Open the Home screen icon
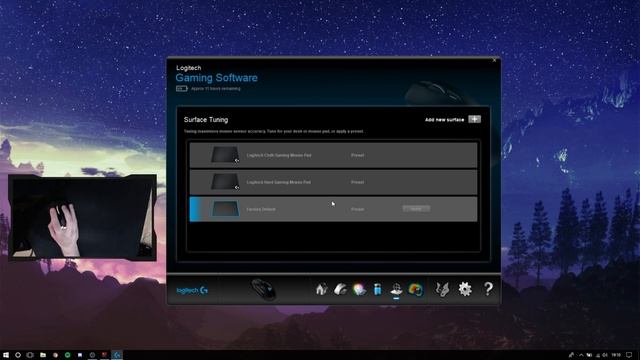 point(321,289)
